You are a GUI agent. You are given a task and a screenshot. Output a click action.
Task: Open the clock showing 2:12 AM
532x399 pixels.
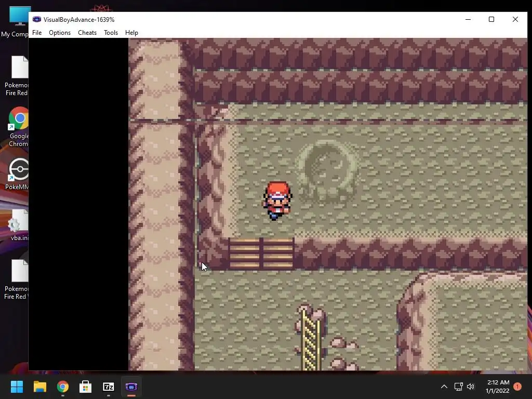click(498, 387)
